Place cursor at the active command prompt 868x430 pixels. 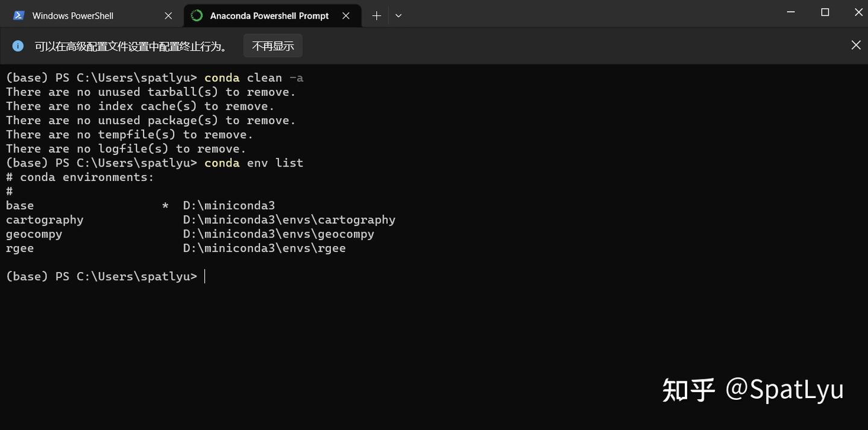(205, 275)
